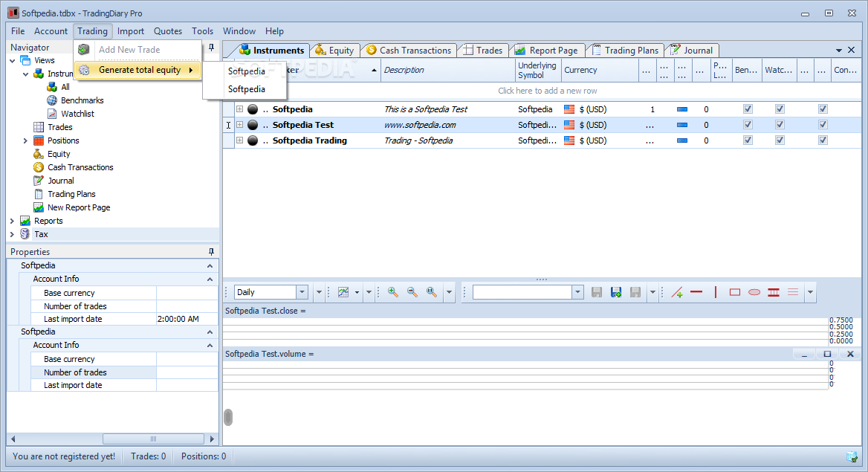Image resolution: width=868 pixels, height=472 pixels.
Task: Toggle last checkbox in Softpedia Trading row
Action: [823, 140]
